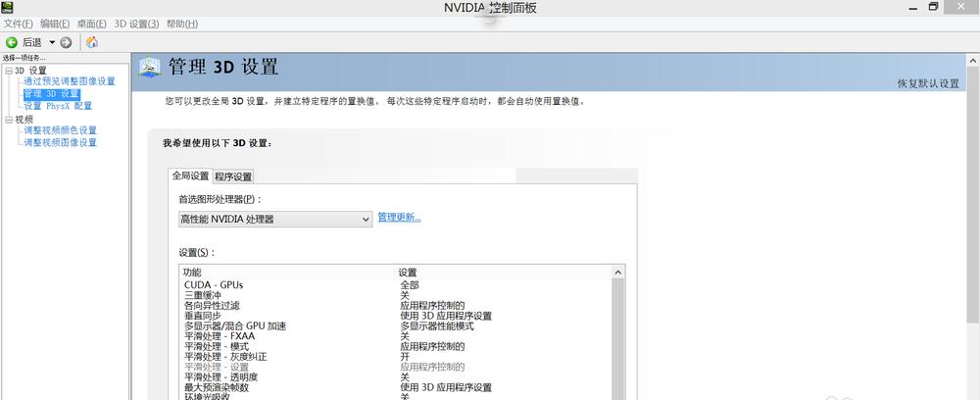Open the 3D 设置(3) menu
This screenshot has height=400, width=980.
136,24
